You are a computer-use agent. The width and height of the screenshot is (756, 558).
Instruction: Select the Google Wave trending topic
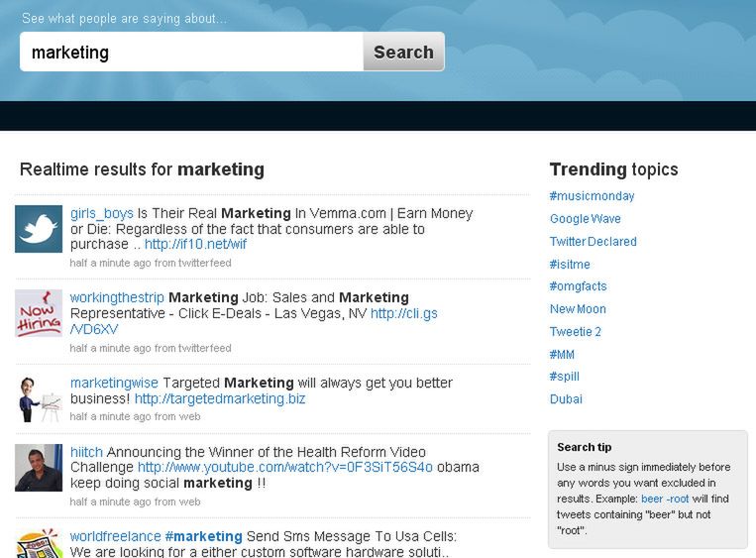[585, 219]
